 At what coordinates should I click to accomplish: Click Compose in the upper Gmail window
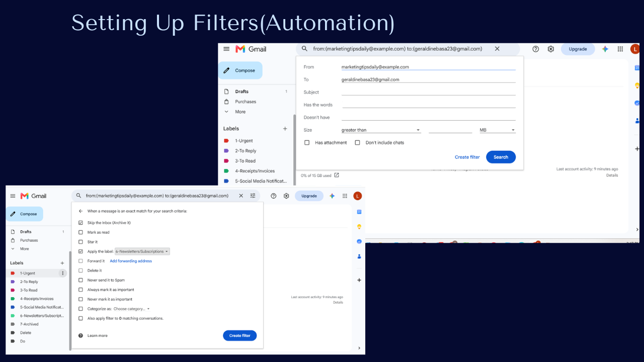click(240, 70)
